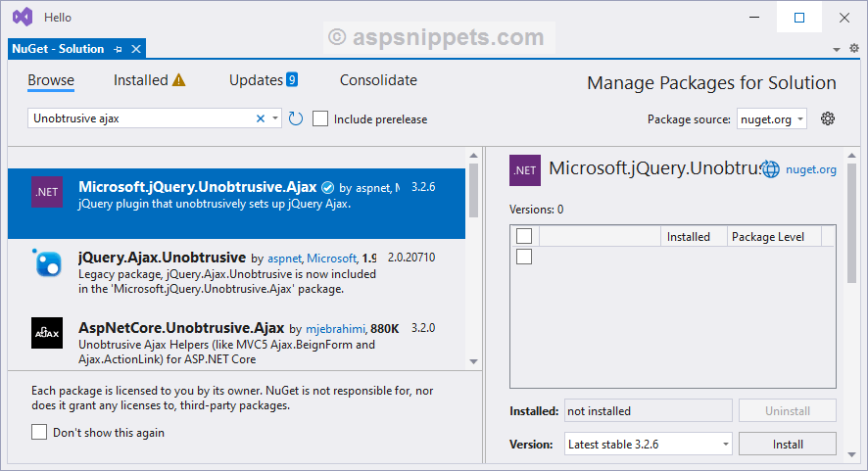Image resolution: width=868 pixels, height=471 pixels.
Task: Open the Microsoft author link
Action: (x=331, y=259)
